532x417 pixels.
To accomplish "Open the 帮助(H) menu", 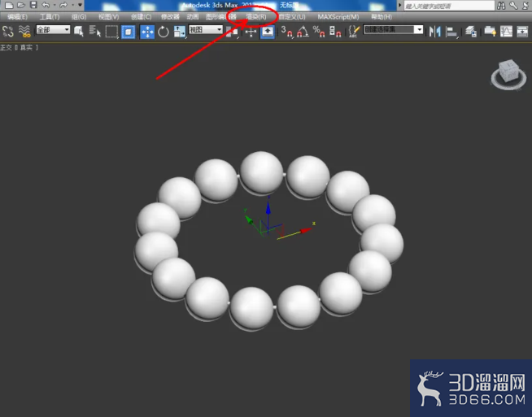I will point(382,16).
